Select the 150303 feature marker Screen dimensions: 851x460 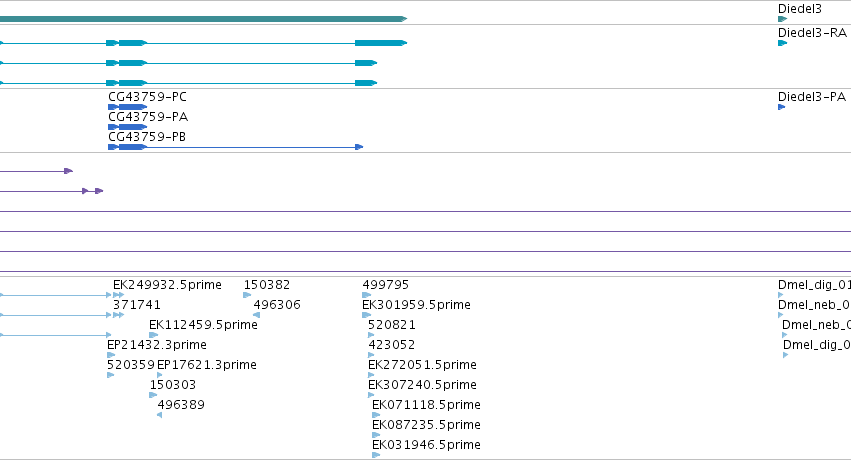153,395
